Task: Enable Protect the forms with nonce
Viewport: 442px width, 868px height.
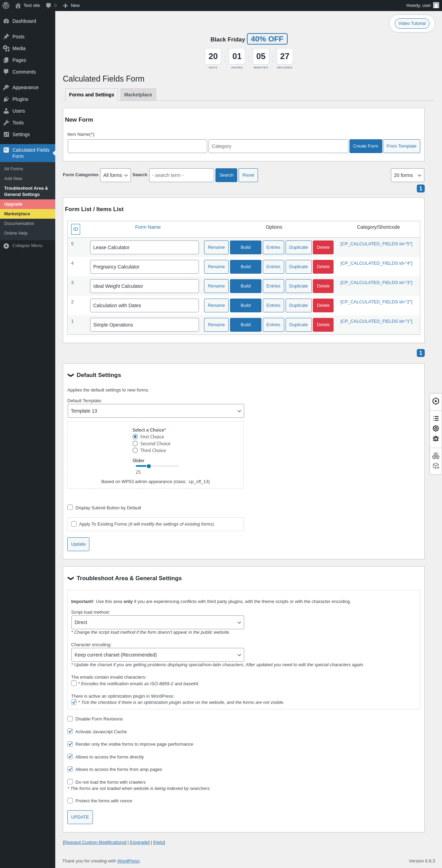Action: tap(70, 801)
